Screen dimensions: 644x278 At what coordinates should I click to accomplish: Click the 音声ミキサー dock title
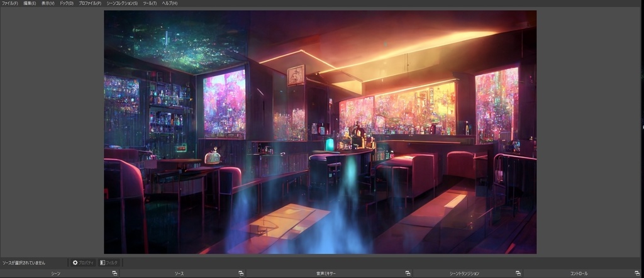[326, 274]
